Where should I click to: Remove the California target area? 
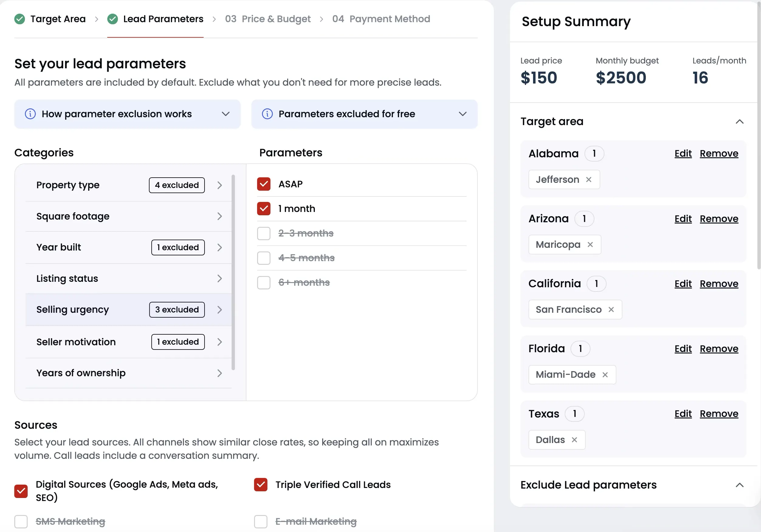(x=719, y=284)
